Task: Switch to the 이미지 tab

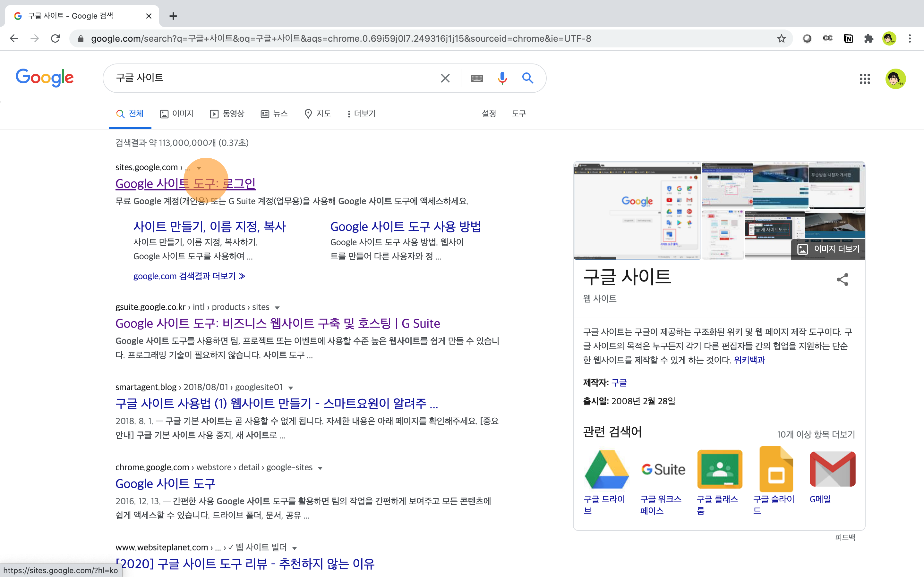Action: click(177, 114)
